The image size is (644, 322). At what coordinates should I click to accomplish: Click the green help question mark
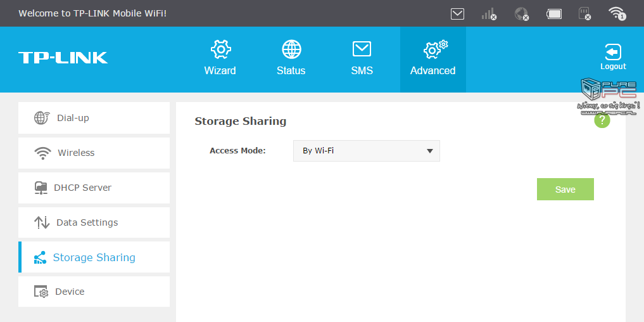[602, 120]
